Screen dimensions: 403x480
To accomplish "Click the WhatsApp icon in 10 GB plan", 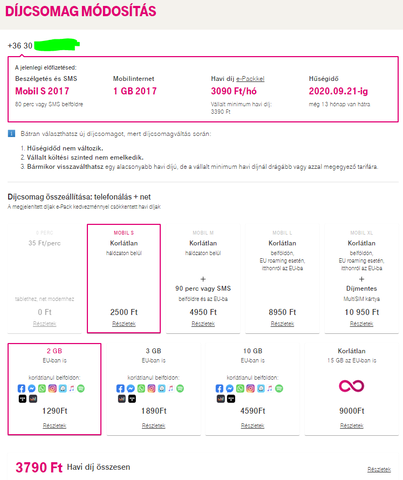I will pyautogui.click(x=240, y=388).
